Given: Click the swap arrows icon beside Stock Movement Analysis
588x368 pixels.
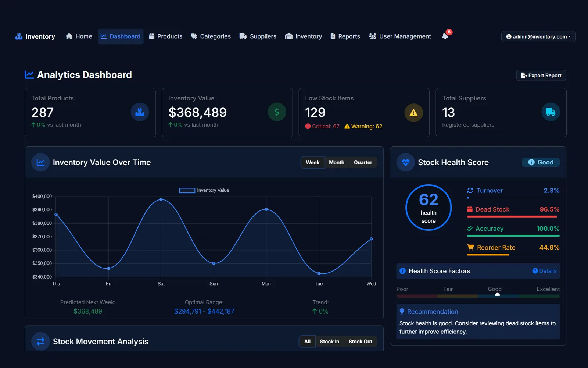Looking at the screenshot, I should click(40, 342).
